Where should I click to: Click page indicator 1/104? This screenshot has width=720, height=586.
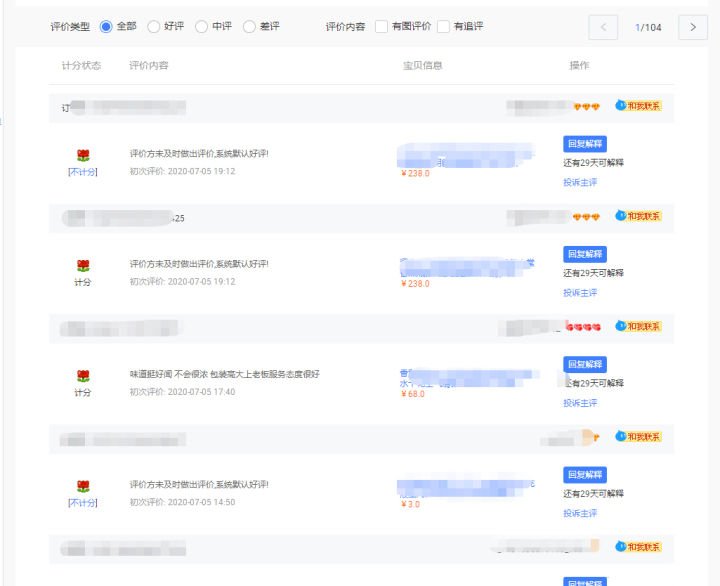[x=648, y=28]
